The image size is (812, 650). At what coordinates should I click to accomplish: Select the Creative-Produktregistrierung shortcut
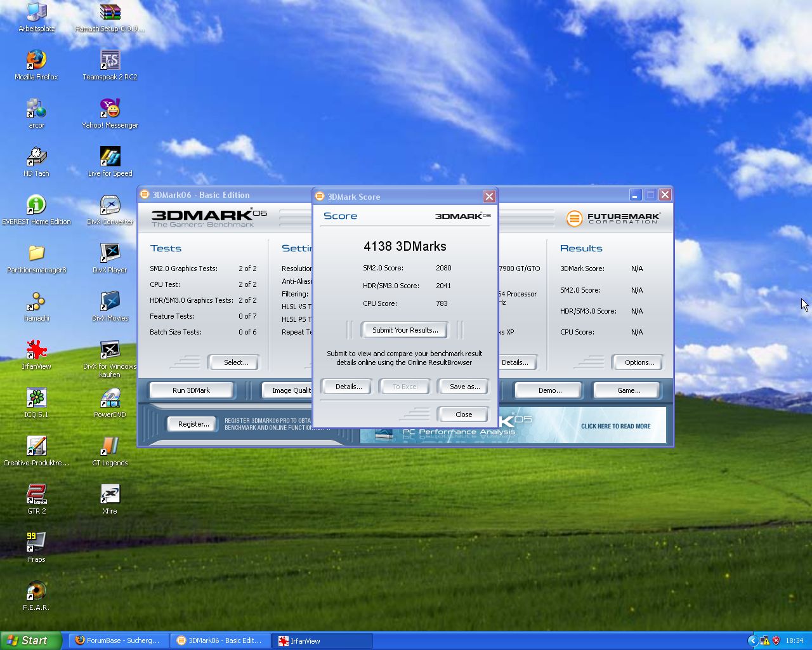[x=36, y=451]
